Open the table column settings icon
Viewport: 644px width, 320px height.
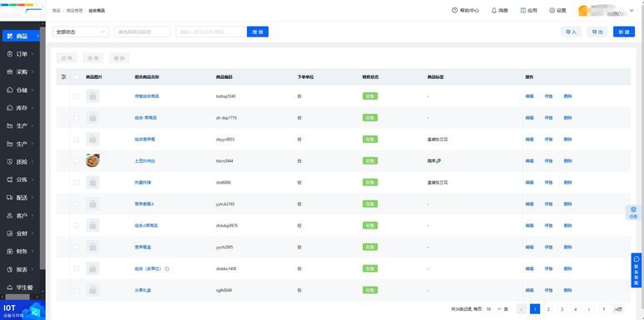63,76
